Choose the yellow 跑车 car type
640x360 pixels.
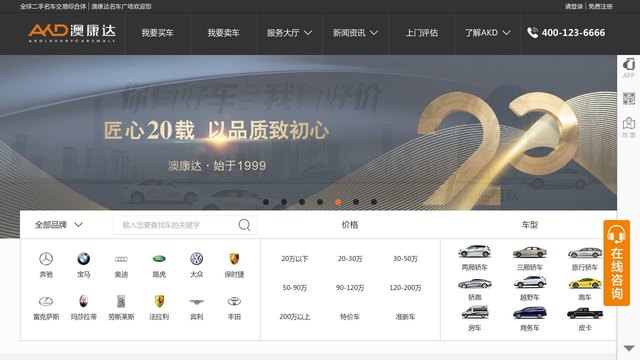pos(585,289)
